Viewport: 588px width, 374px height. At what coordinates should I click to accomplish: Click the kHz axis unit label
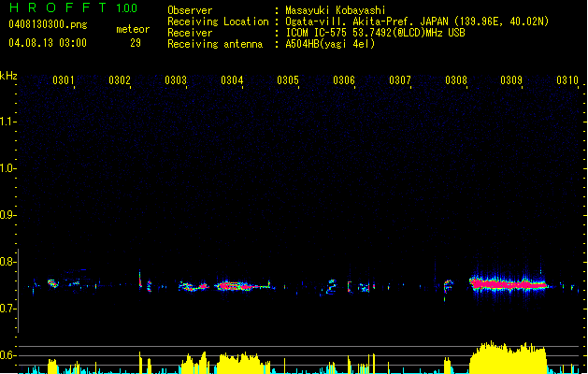[x=8, y=76]
